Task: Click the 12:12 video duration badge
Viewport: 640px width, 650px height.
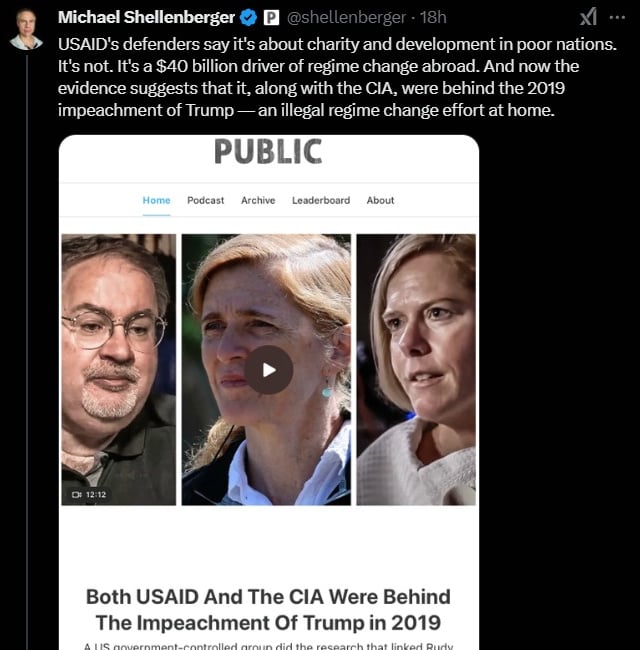Action: (x=89, y=495)
